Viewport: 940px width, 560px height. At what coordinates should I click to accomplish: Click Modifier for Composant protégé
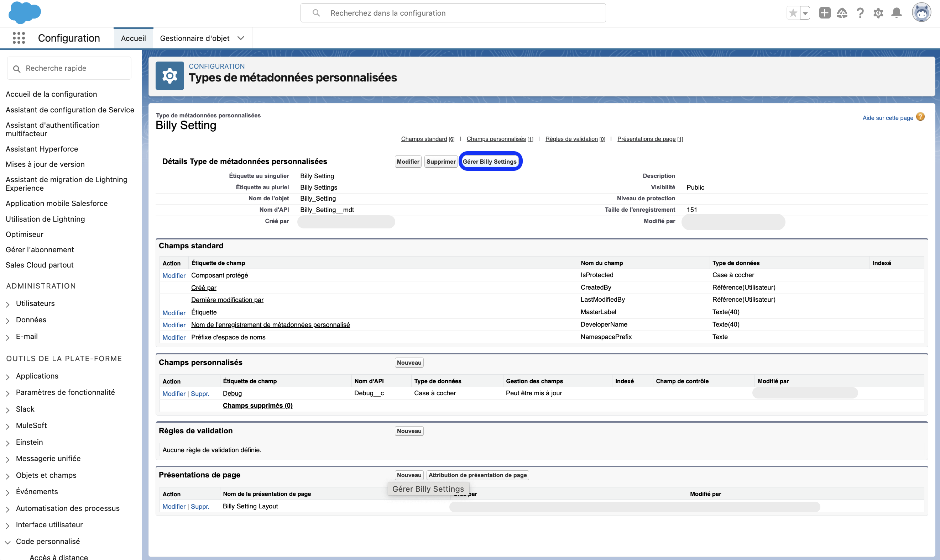click(174, 275)
